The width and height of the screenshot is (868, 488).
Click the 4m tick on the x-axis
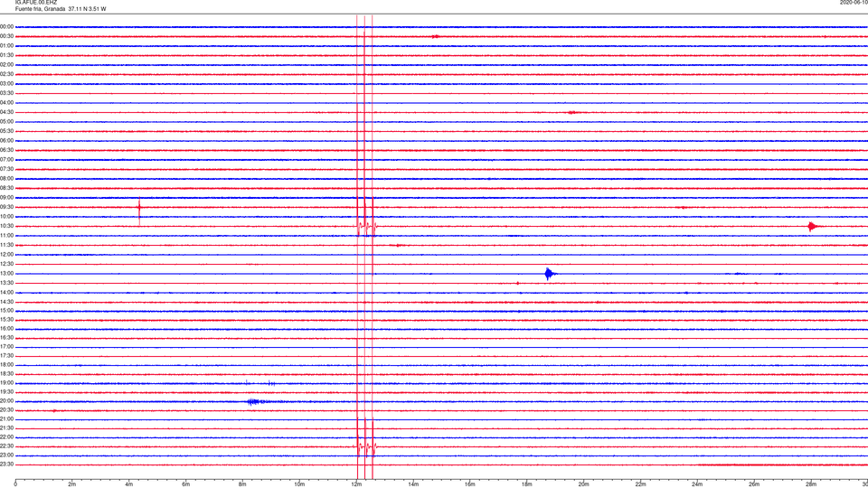[129, 484]
